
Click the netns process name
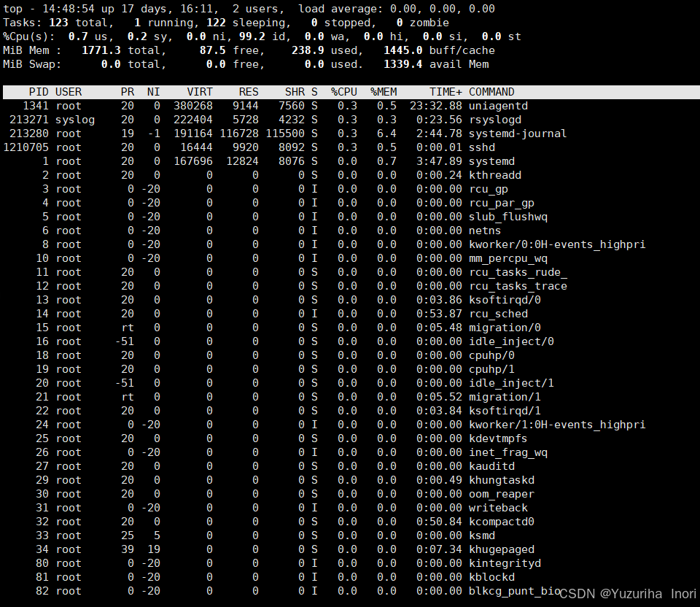click(x=485, y=231)
